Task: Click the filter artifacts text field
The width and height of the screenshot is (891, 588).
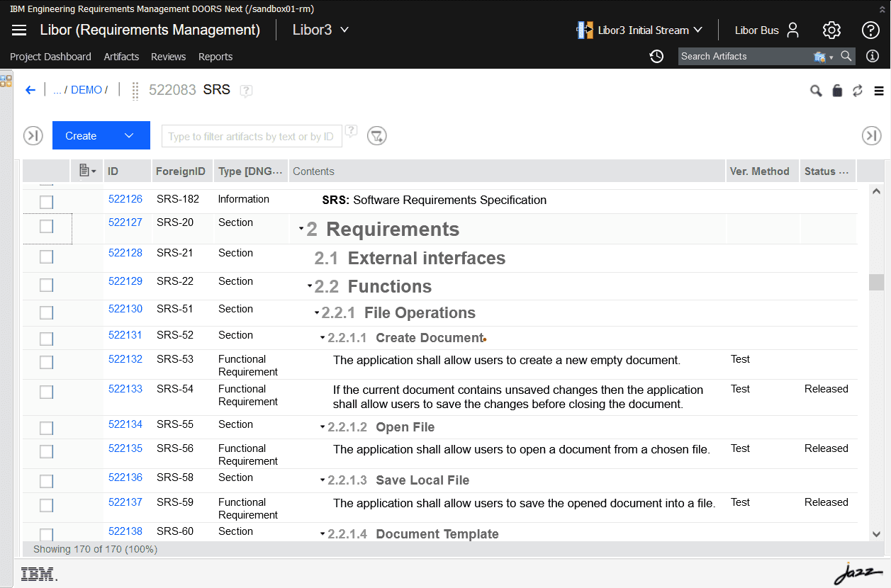Action: [x=252, y=136]
